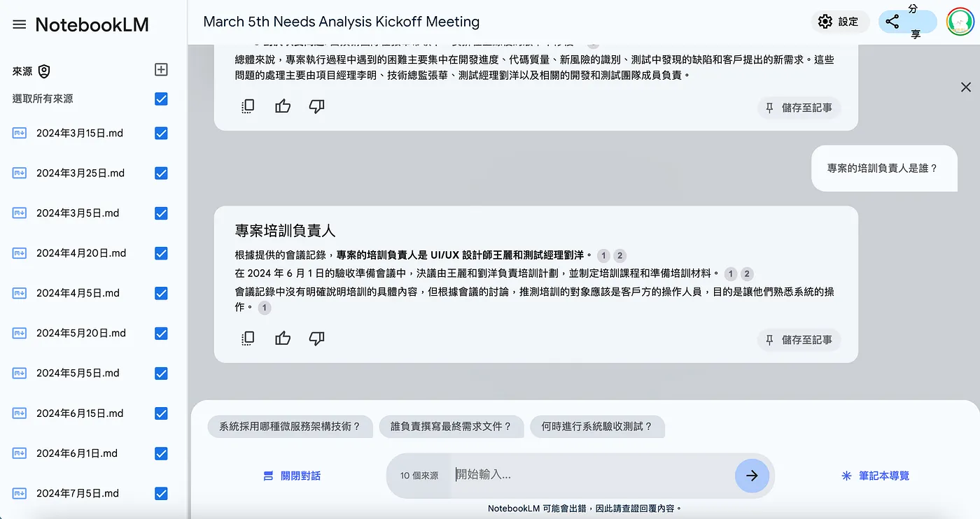Send the message with the arrow button
This screenshot has height=519, width=980.
pyautogui.click(x=752, y=476)
